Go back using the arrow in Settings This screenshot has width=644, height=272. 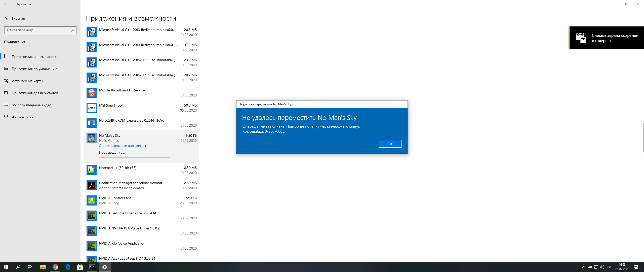click(x=6, y=4)
